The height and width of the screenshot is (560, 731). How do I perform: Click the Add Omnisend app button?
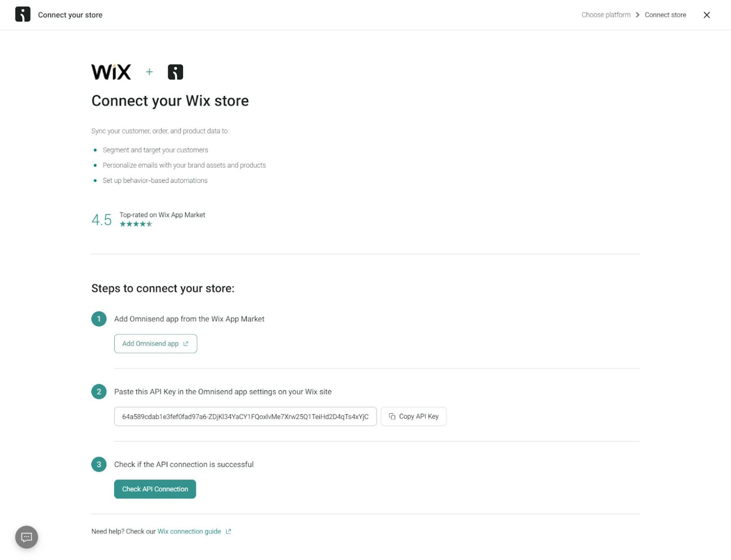(155, 343)
